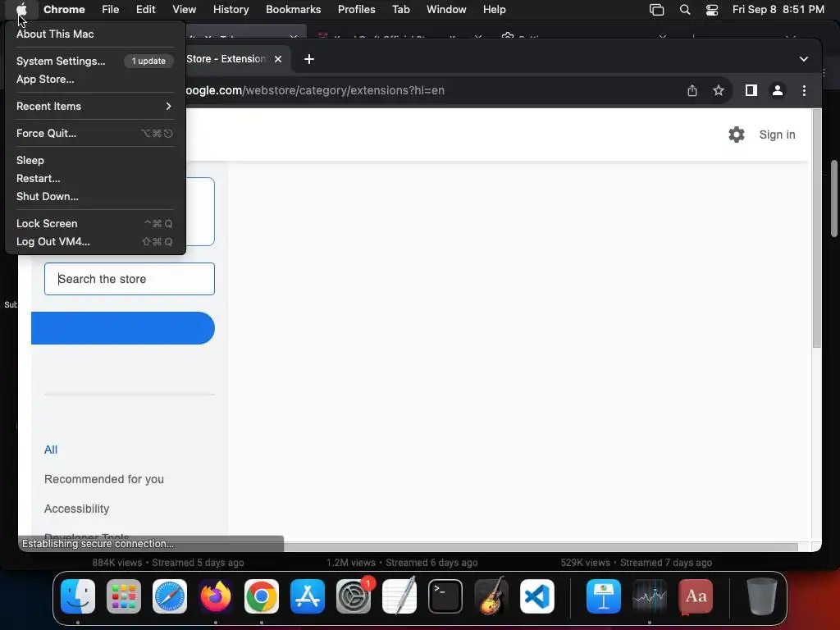The width and height of the screenshot is (840, 630).
Task: Open a new tab with plus button
Action: (x=309, y=59)
